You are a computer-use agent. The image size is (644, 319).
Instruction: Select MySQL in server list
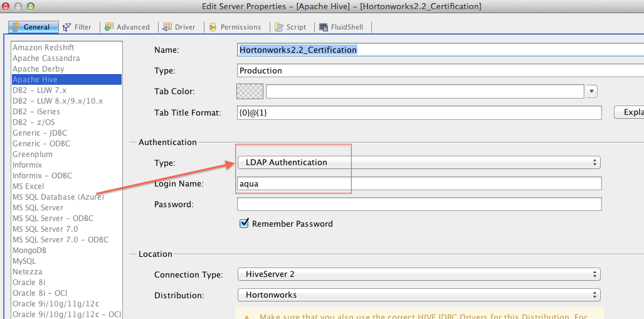point(67,261)
